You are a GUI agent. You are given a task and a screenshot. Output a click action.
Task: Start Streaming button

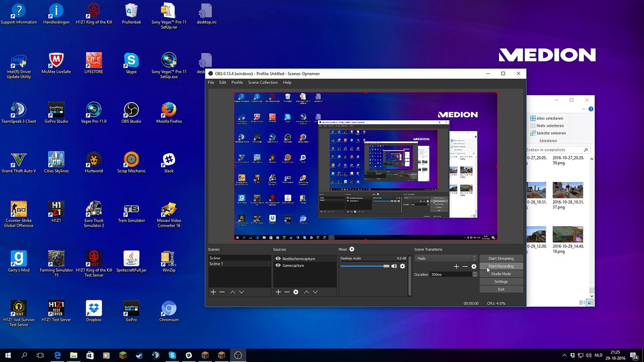click(501, 258)
